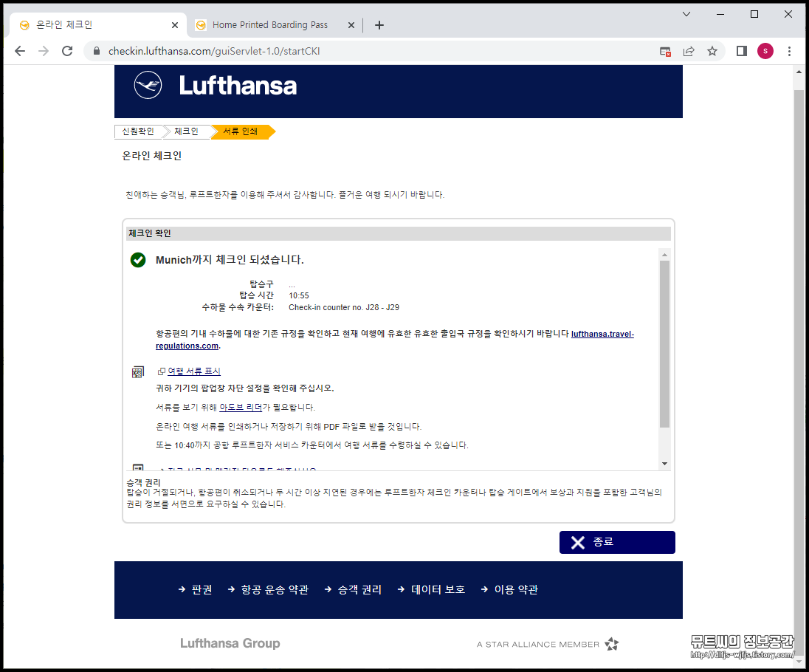Click the Lufthansa crane logo

pos(148,85)
